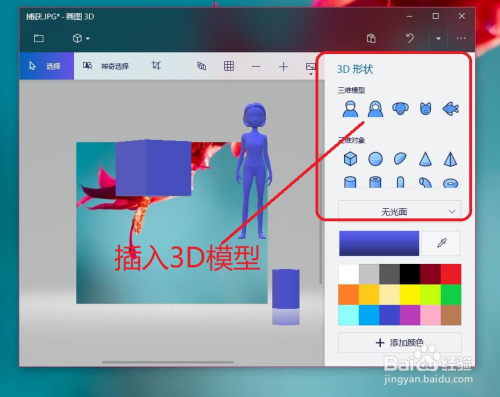Choose the dark red color swatch
This screenshot has height=397, width=500.
point(431,274)
